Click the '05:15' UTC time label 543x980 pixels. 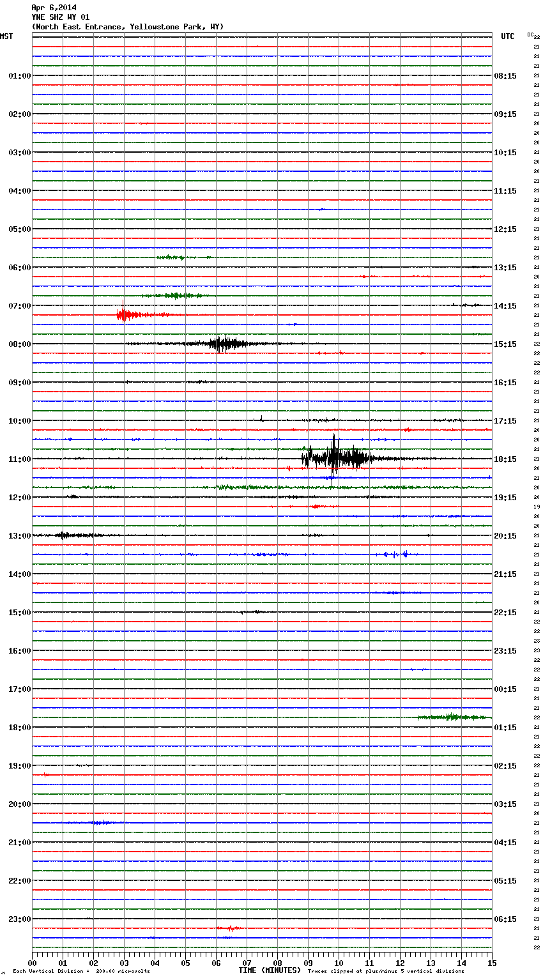[x=505, y=881]
